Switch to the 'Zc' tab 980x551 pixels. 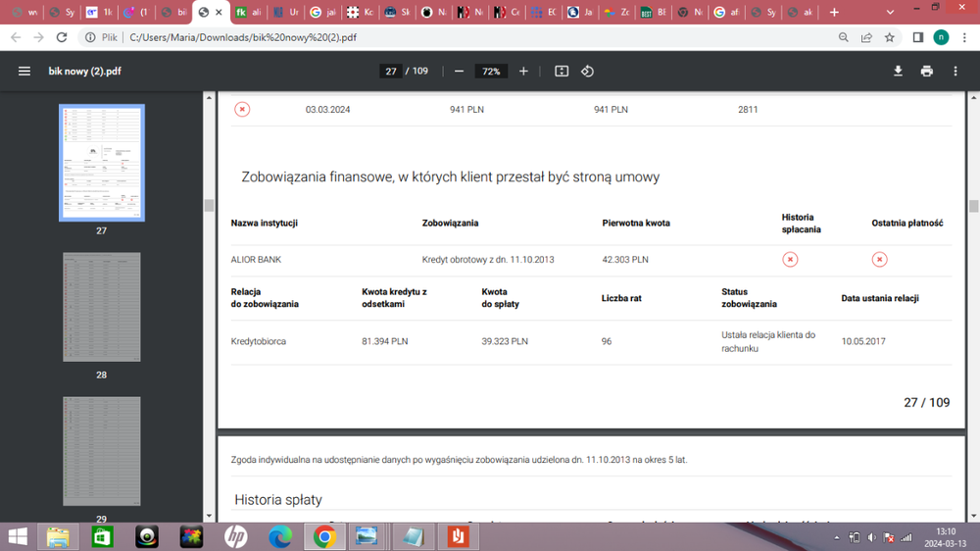point(616,12)
